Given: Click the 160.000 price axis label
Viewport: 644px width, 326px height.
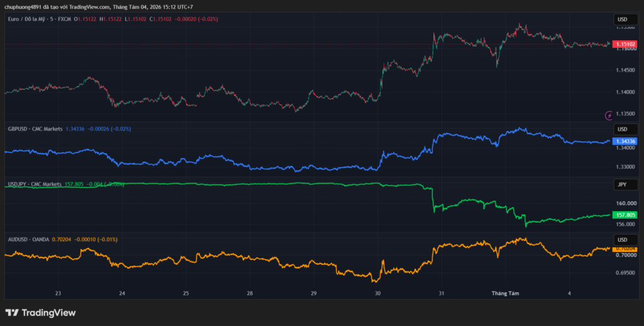Looking at the screenshot, I should point(626,204).
